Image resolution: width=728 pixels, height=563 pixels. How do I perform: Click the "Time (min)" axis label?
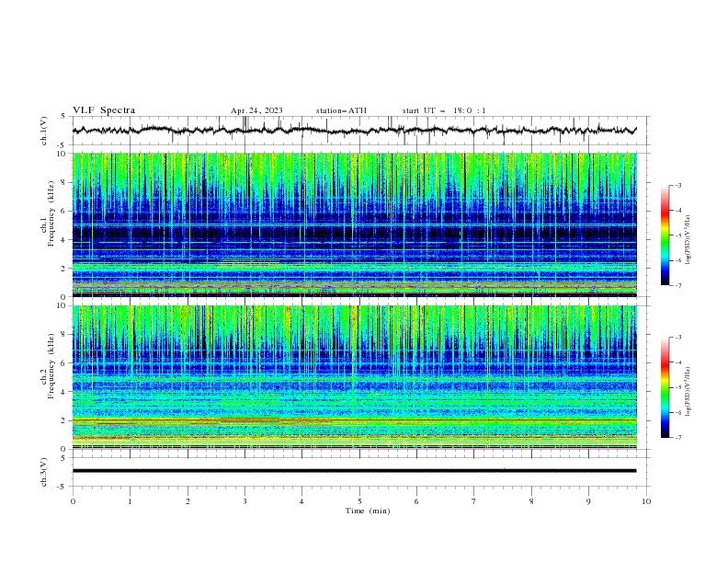[368, 511]
